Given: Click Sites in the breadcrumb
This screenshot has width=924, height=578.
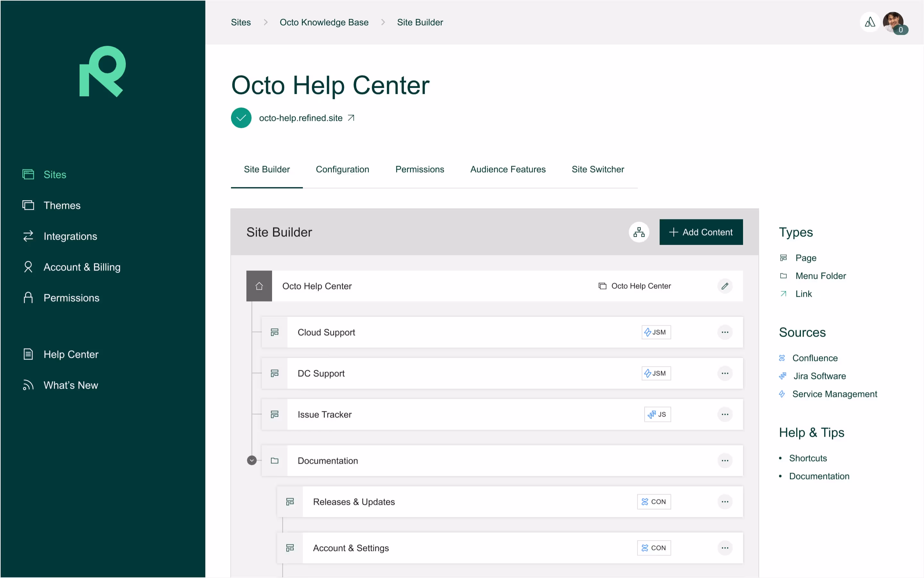Looking at the screenshot, I should (x=241, y=22).
